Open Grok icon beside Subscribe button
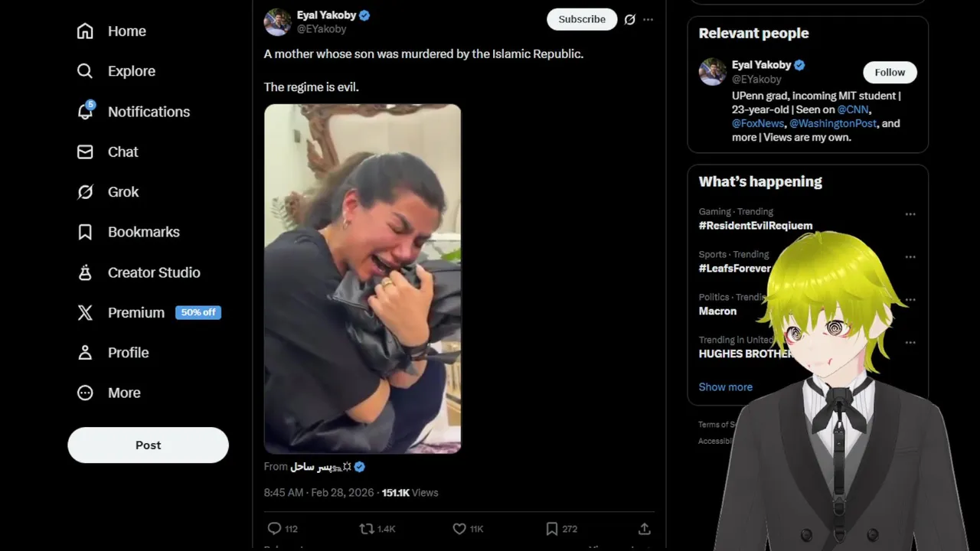The height and width of the screenshot is (551, 980). point(629,20)
